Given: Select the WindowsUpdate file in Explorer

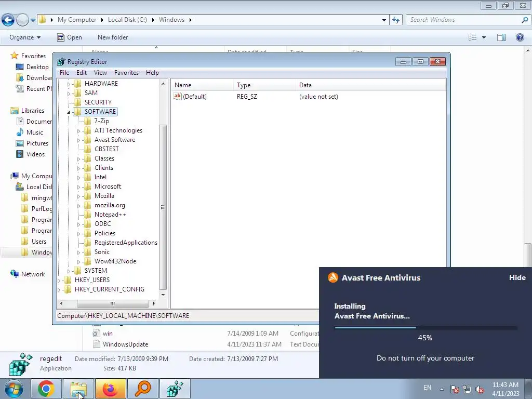Looking at the screenshot, I should 125,344.
